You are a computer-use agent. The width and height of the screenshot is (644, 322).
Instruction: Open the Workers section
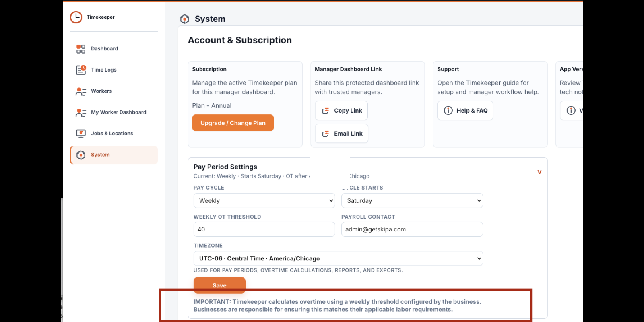[x=114, y=91]
